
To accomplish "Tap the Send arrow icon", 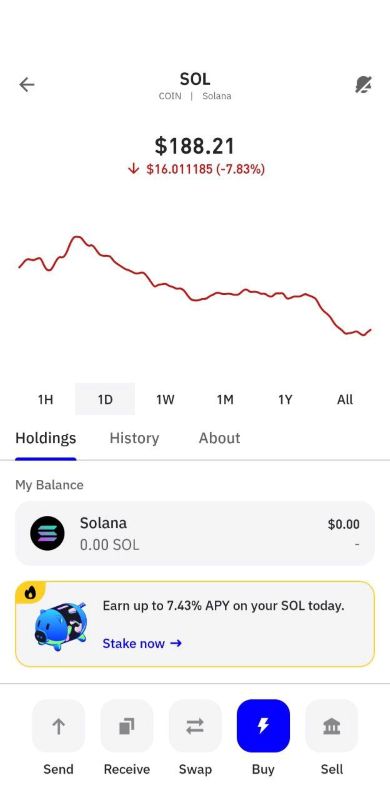I will point(58,726).
